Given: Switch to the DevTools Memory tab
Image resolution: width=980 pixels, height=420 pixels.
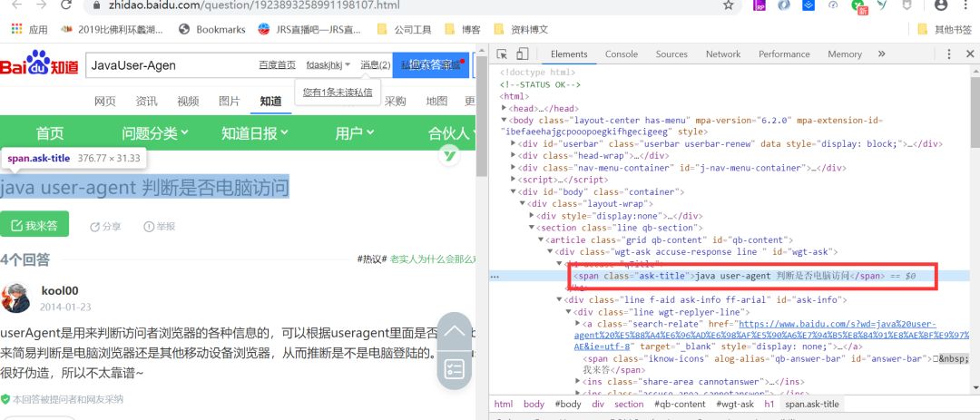Looking at the screenshot, I should point(845,54).
